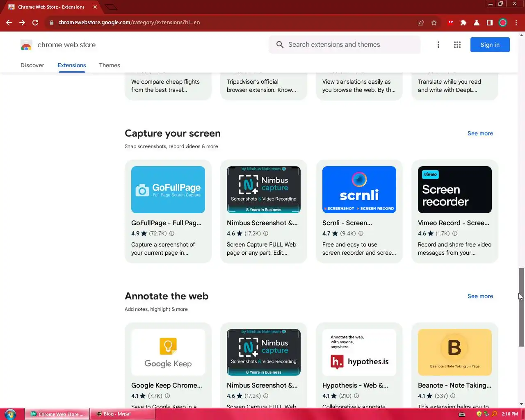
Task: Open Chrome Web Store taskbar item
Action: 57,414
